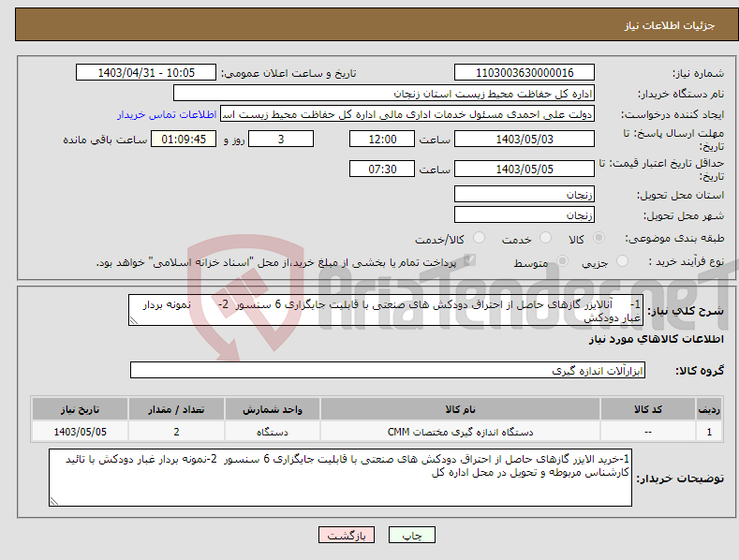Click the توضیحات خریدار text area

pyautogui.click(x=340, y=478)
